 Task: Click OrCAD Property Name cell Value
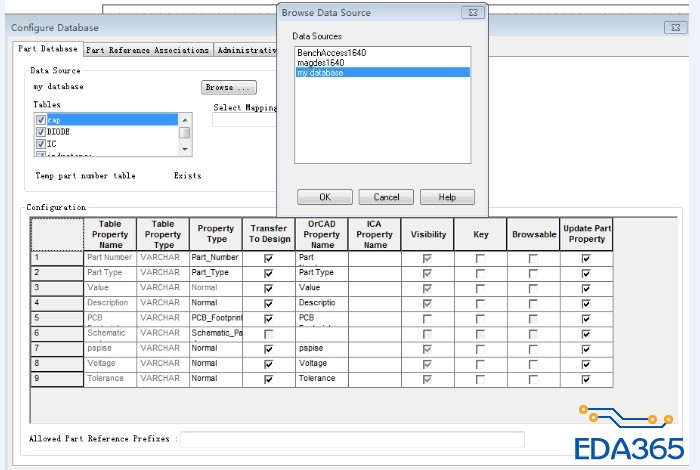click(322, 288)
